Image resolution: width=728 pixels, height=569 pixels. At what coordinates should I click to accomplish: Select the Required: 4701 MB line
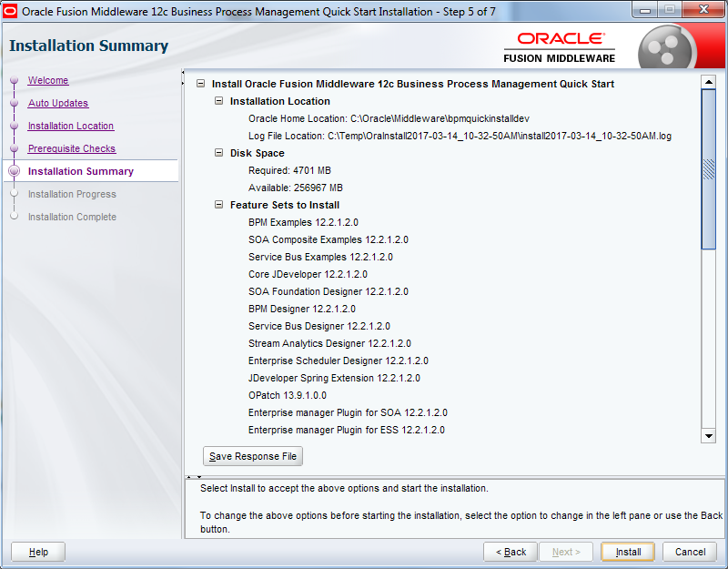[x=289, y=170]
